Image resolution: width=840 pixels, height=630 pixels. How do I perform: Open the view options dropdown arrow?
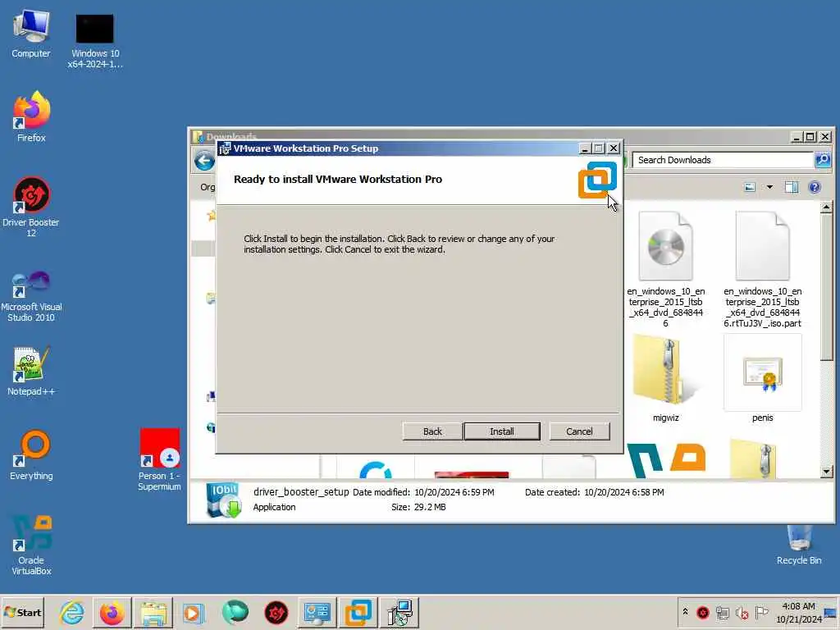coord(769,187)
